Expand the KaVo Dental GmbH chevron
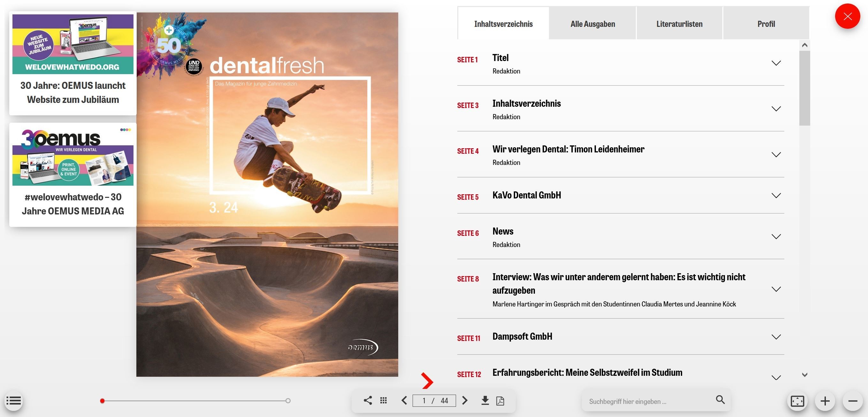Screen dimensions: 868x417 [x=776, y=196]
